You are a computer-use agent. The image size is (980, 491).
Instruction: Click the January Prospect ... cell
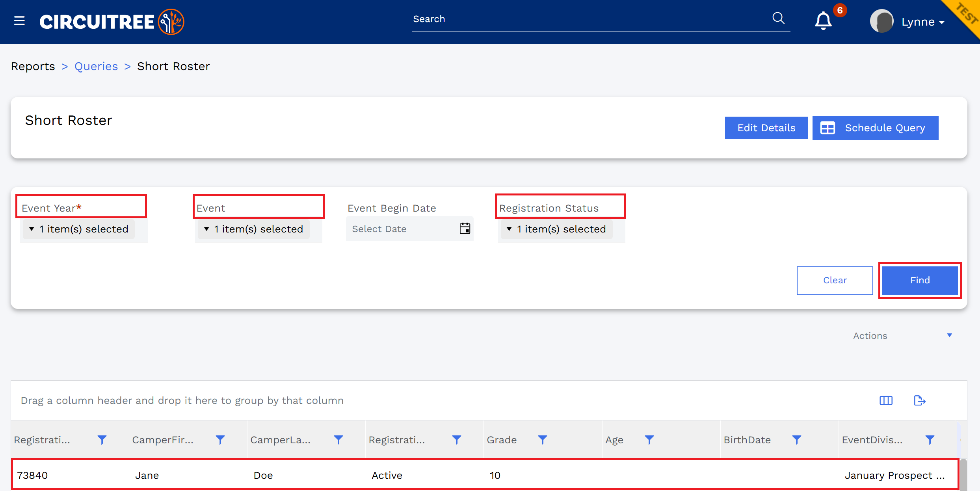894,475
